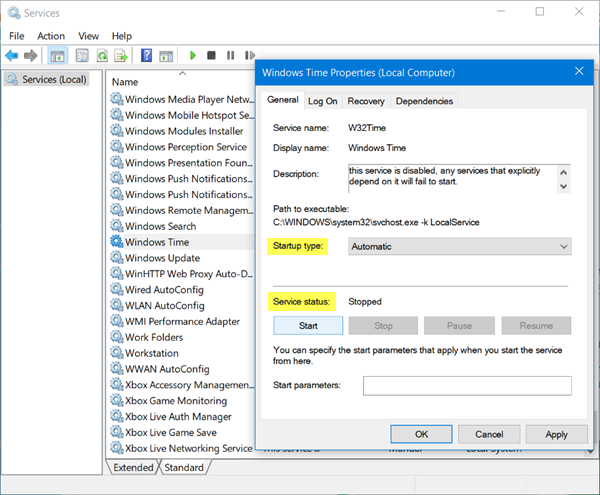Image resolution: width=600 pixels, height=495 pixels.
Task: Click the Start button under Service status
Action: coord(308,326)
